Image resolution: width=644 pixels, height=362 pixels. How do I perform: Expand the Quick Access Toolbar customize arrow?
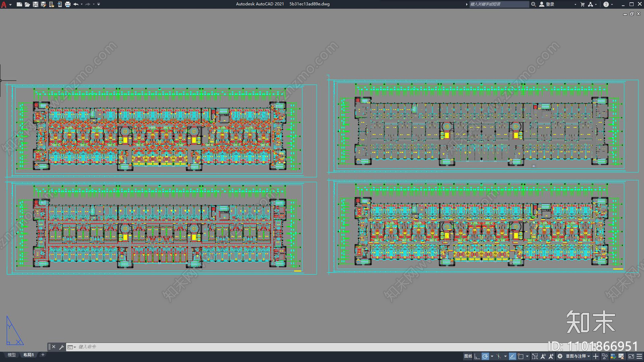pyautogui.click(x=99, y=4)
